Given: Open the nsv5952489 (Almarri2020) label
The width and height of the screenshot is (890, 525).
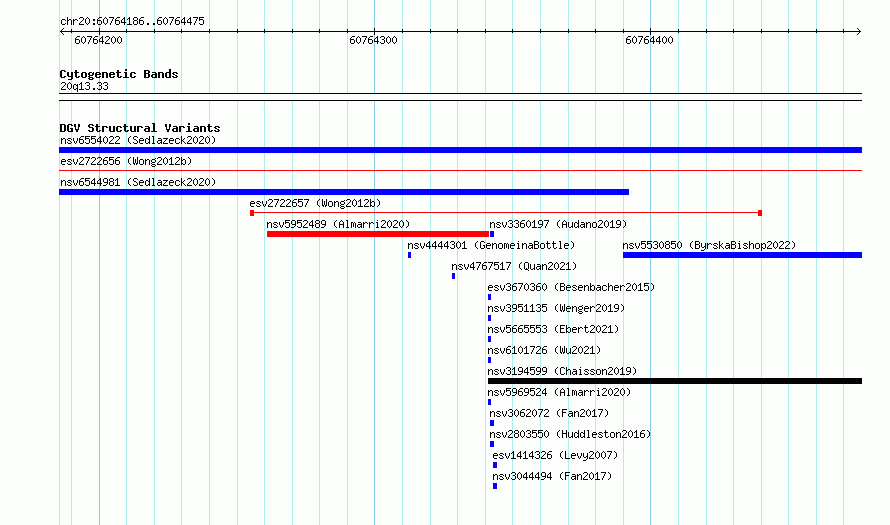Looking at the screenshot, I should tap(338, 224).
